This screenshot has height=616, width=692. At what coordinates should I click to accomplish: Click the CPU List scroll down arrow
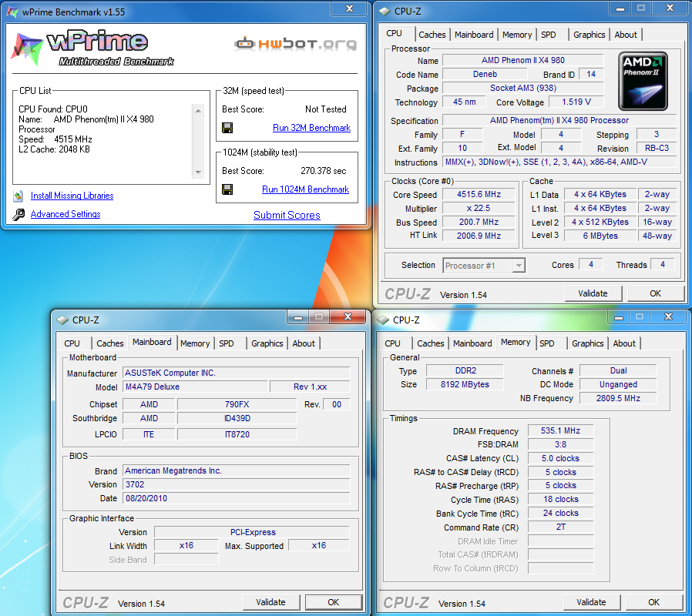199,172
